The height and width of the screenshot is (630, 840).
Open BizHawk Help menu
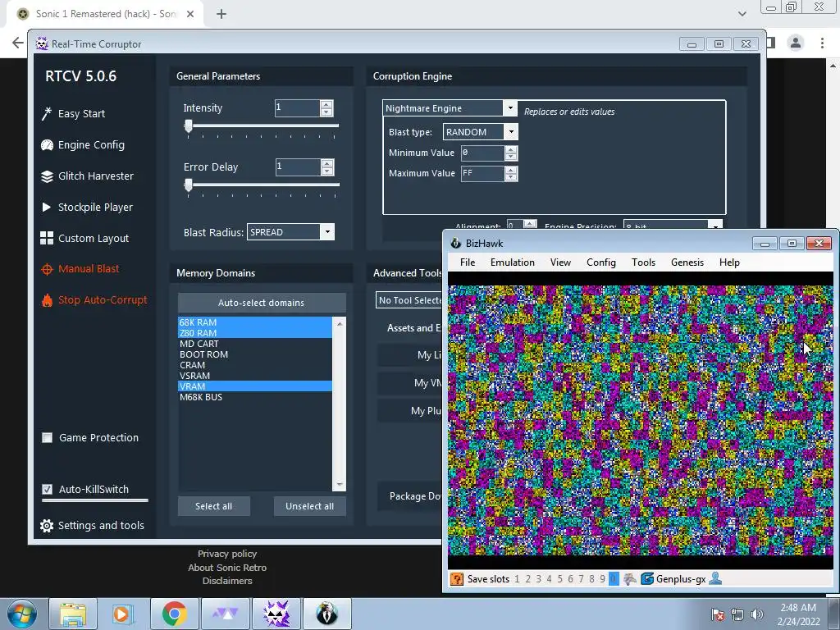pos(729,262)
